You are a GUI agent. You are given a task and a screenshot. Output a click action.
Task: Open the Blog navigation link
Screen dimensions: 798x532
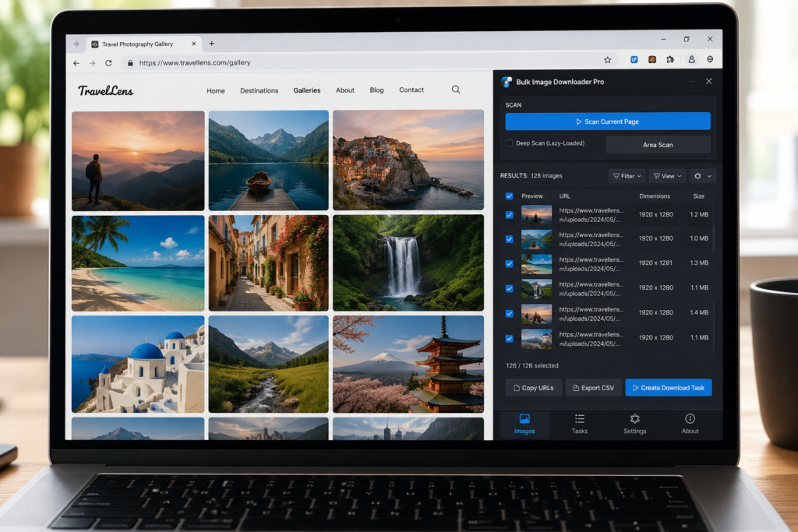tap(376, 90)
